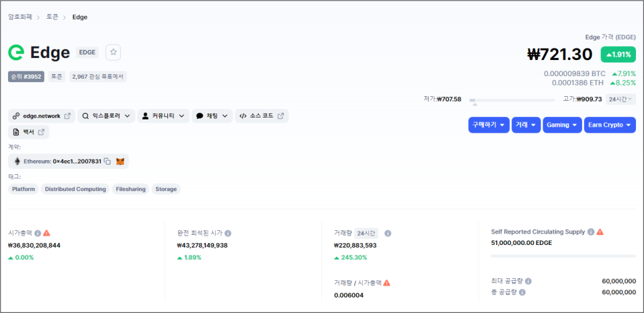Click warning icon beside 시가총액
The height and width of the screenshot is (313, 644).
click(47, 233)
